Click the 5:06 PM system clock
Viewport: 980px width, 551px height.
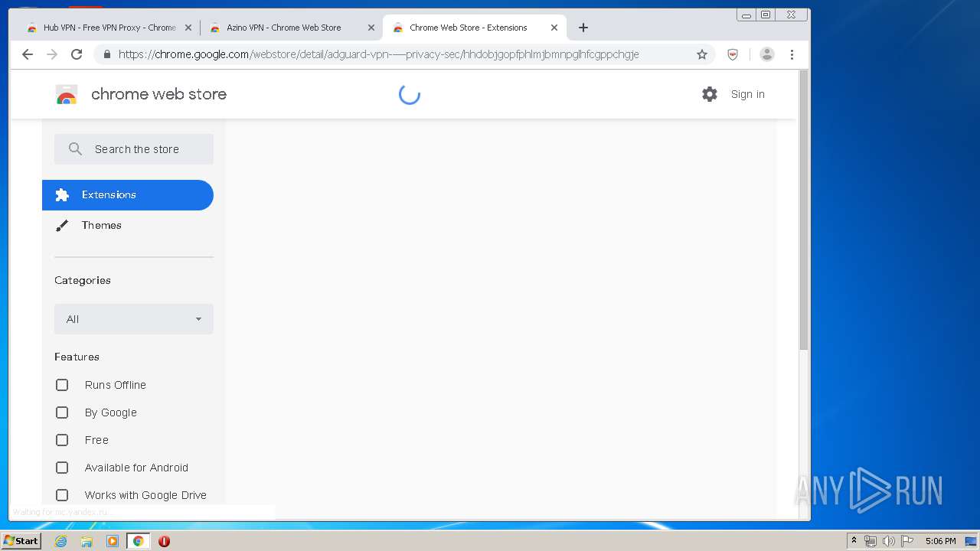pos(940,541)
